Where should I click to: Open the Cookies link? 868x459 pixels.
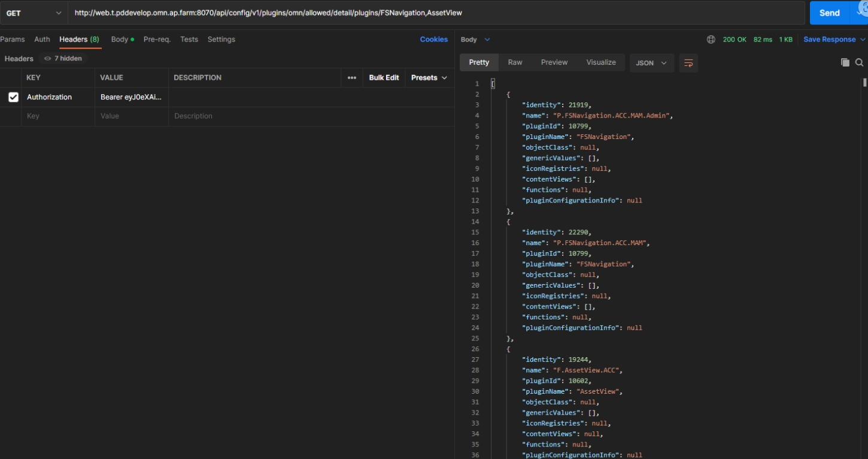coord(433,40)
